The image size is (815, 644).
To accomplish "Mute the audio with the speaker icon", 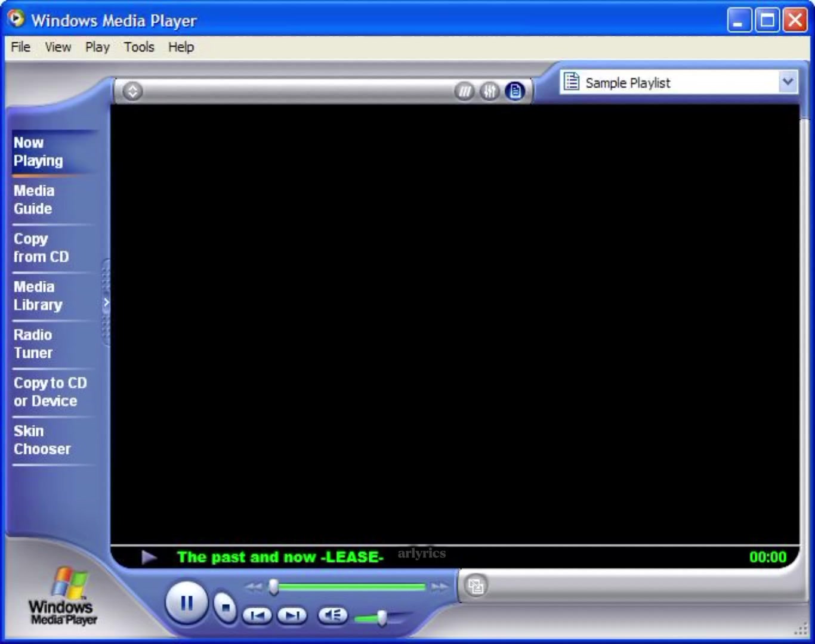I will click(x=332, y=615).
